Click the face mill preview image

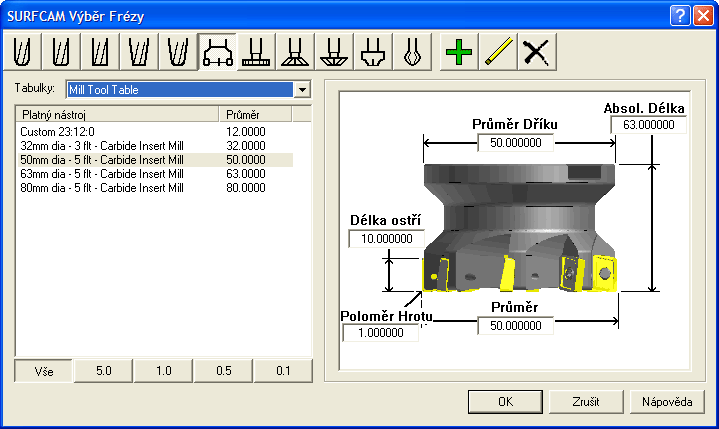519,228
